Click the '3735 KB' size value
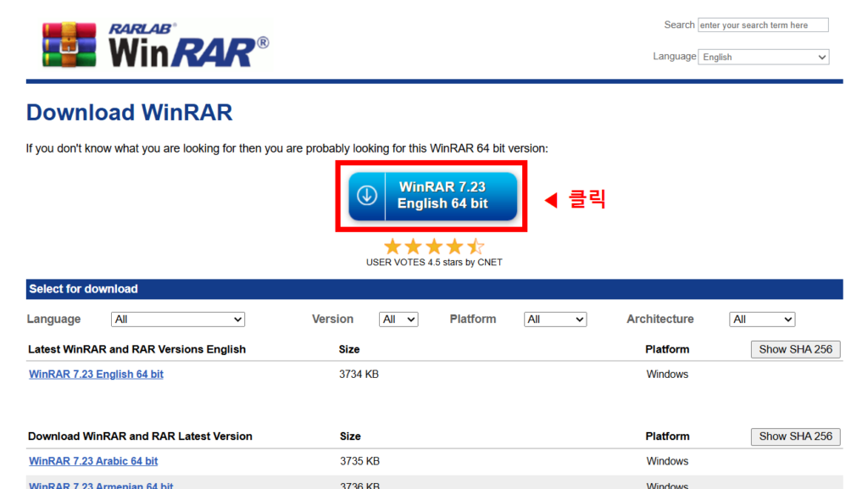Screen dimensions: 868x489 coord(359,461)
